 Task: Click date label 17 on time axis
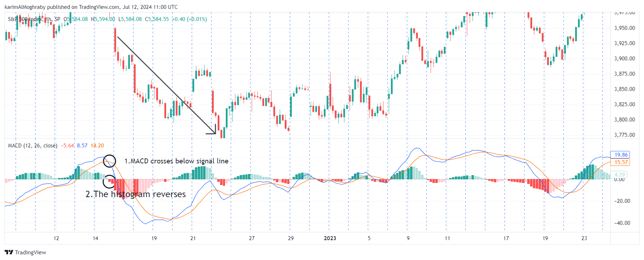point(506,238)
